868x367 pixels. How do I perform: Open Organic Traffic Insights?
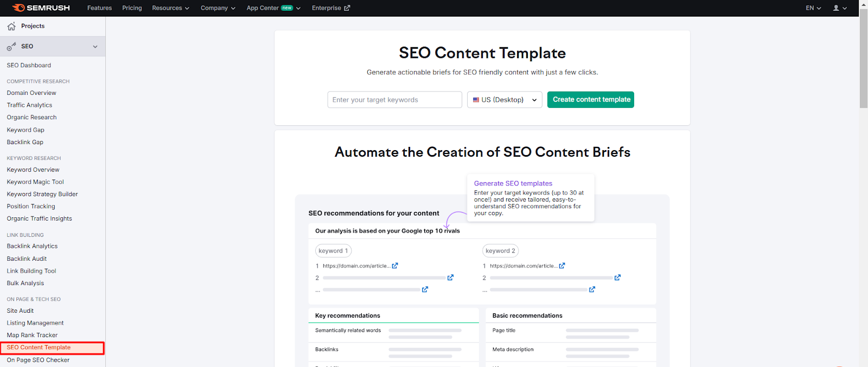[x=39, y=218]
